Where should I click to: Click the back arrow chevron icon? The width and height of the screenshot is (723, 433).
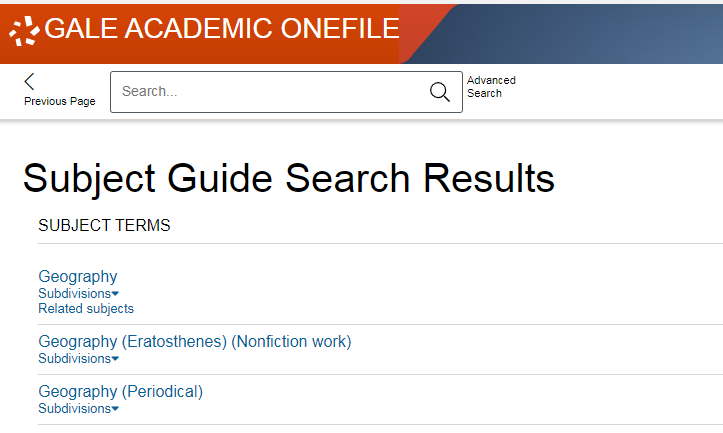pos(29,82)
